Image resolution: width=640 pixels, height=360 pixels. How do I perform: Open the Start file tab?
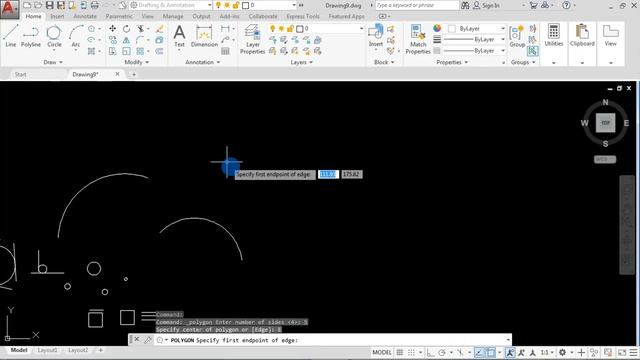(x=20, y=74)
